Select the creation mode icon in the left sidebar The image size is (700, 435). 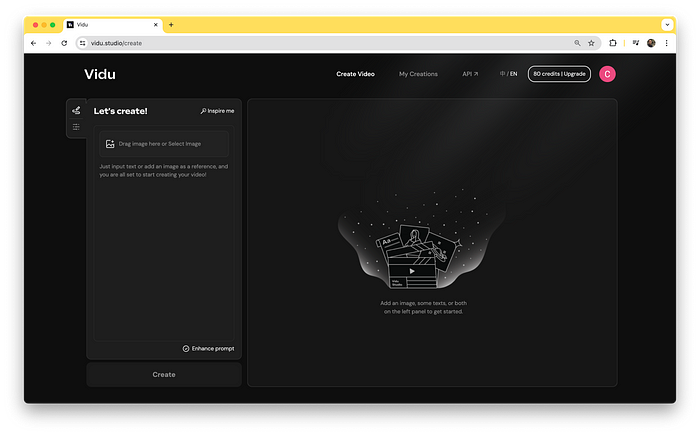coord(76,110)
